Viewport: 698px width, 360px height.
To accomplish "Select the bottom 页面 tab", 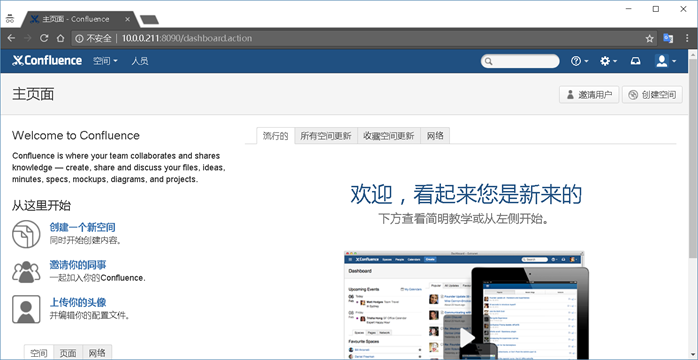I will (x=68, y=352).
